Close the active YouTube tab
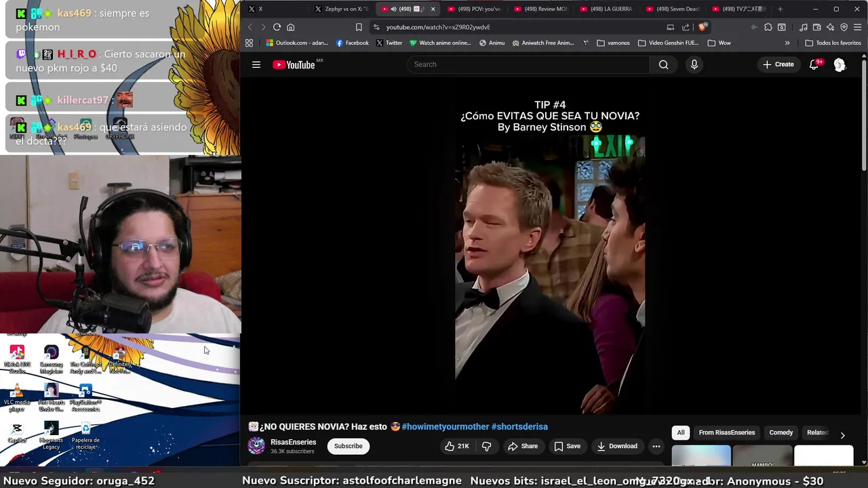 433,9
